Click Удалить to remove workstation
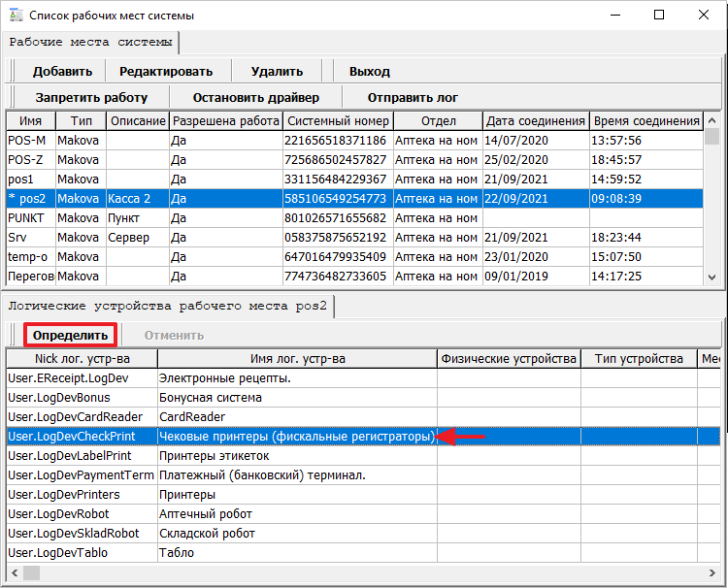Screen dimensions: 728x588 [x=277, y=71]
